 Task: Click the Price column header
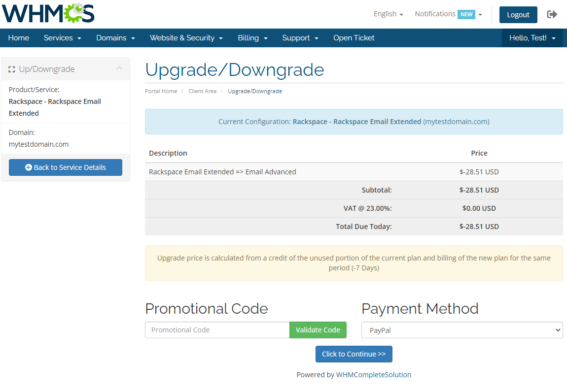(479, 153)
